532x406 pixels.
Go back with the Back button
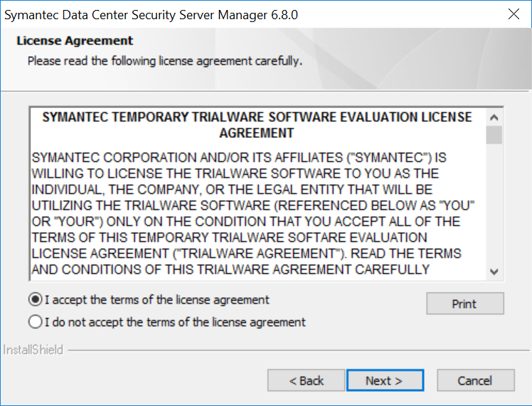coord(306,380)
